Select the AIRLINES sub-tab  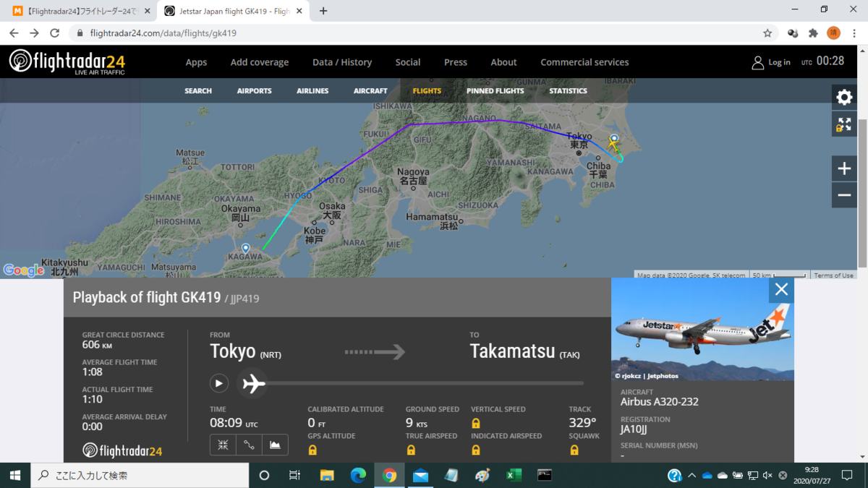312,91
